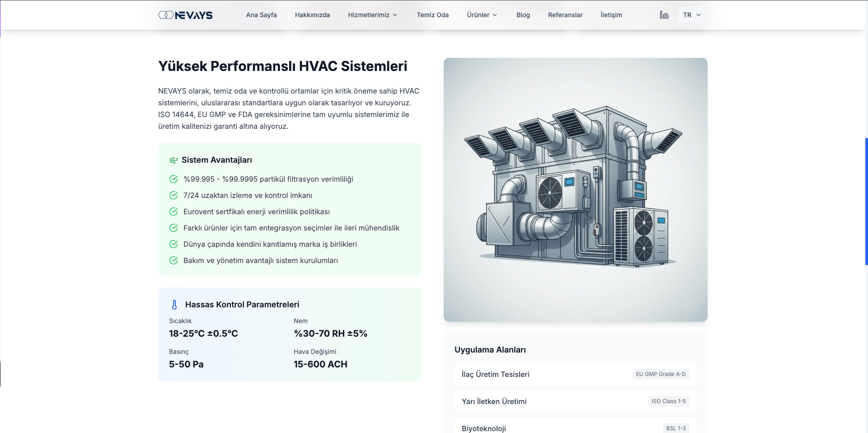This screenshot has width=868, height=433.
Task: Click checkmark icon beside Farklı ürünler item
Action: 174,228
